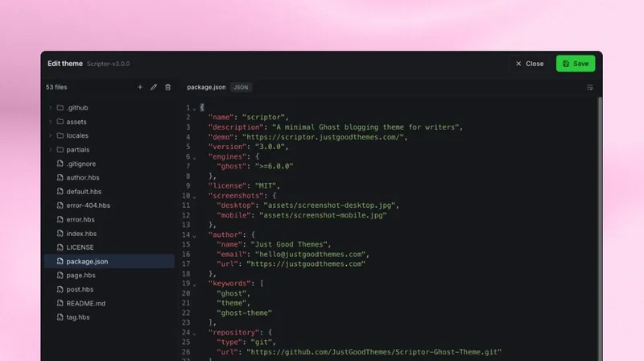Click the editor vertical scrollbar
The image size is (644, 361).
click(600, 228)
